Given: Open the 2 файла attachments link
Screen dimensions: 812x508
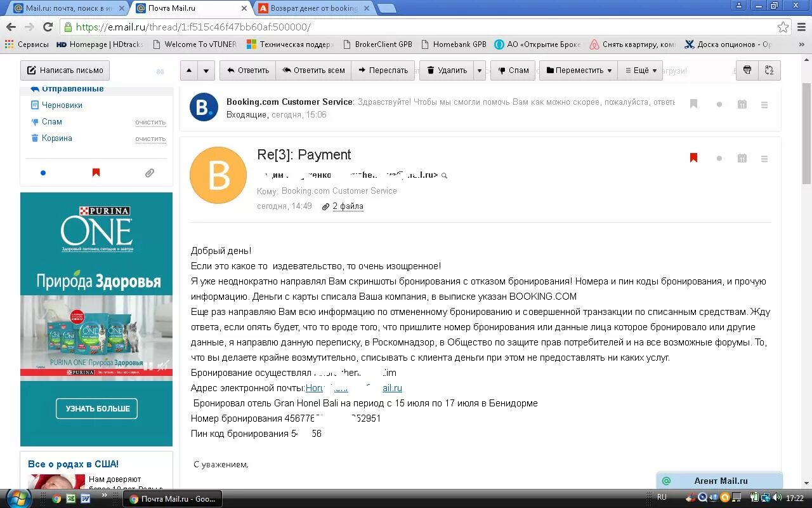Looking at the screenshot, I should point(348,206).
